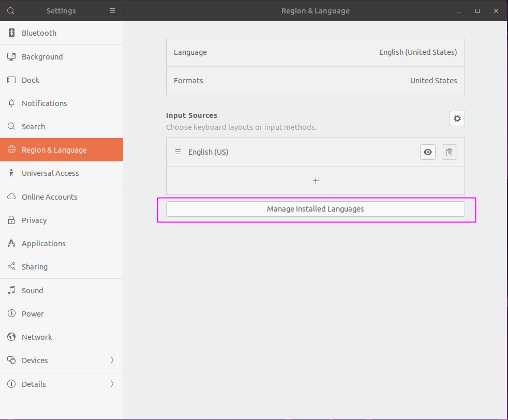Click the Network globe icon
The image size is (508, 420).
click(11, 337)
